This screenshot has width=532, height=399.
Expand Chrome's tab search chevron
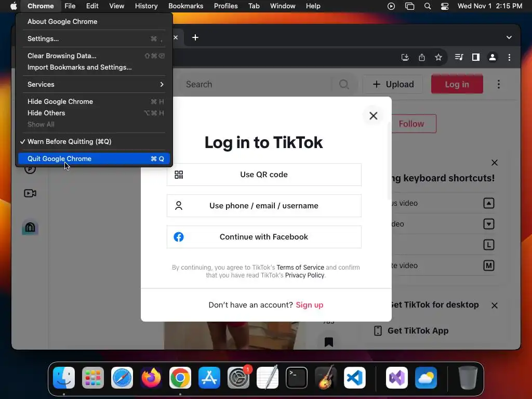(x=509, y=37)
